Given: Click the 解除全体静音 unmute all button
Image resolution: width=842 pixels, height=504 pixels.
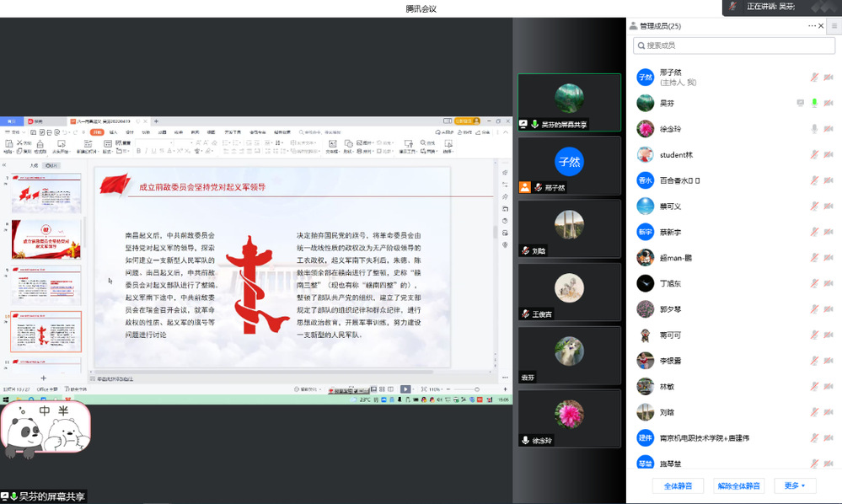Looking at the screenshot, I should (x=738, y=485).
